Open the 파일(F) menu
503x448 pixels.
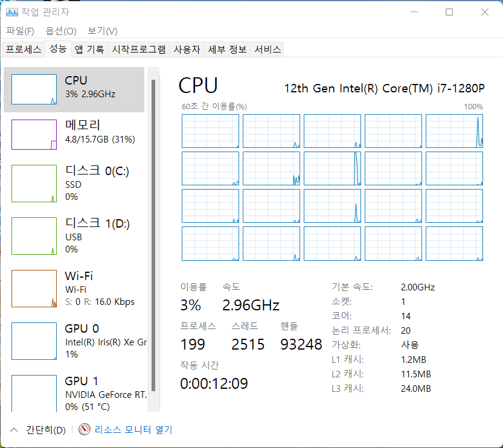pos(20,31)
